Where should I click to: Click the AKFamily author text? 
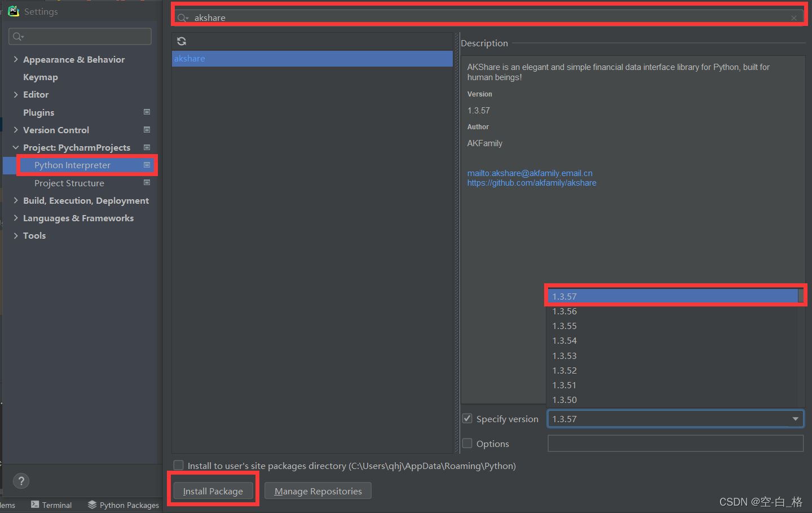click(484, 143)
